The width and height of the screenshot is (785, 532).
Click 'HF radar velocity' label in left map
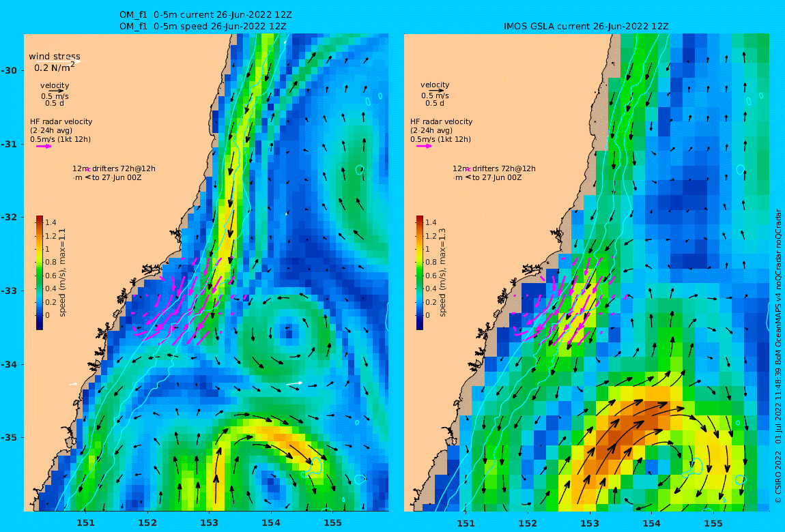(61, 121)
